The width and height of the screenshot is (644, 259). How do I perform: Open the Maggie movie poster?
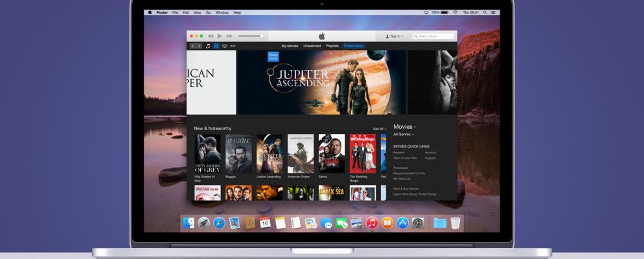click(x=238, y=153)
